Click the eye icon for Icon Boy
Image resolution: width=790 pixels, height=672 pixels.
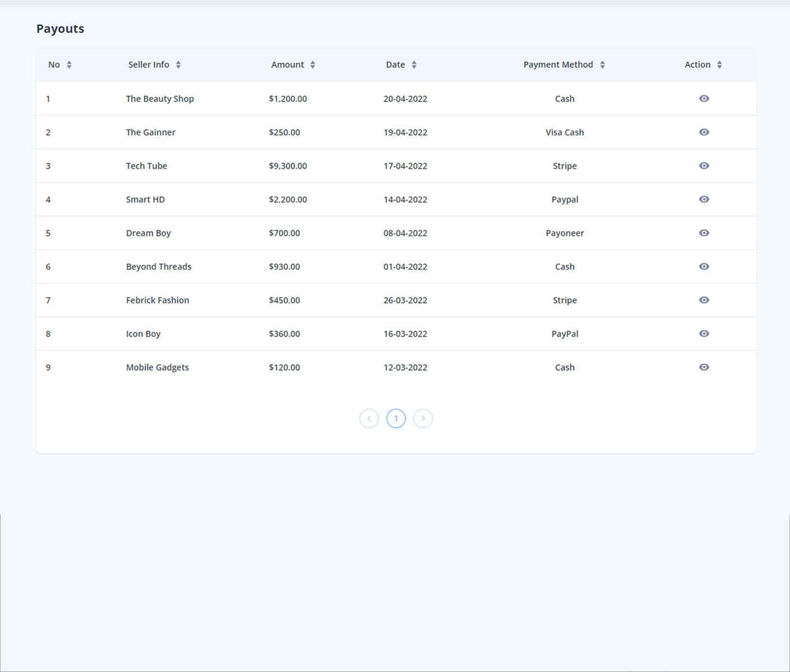click(x=704, y=334)
